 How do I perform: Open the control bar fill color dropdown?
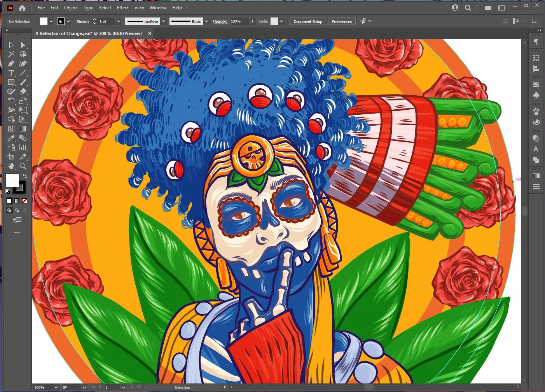click(51, 21)
